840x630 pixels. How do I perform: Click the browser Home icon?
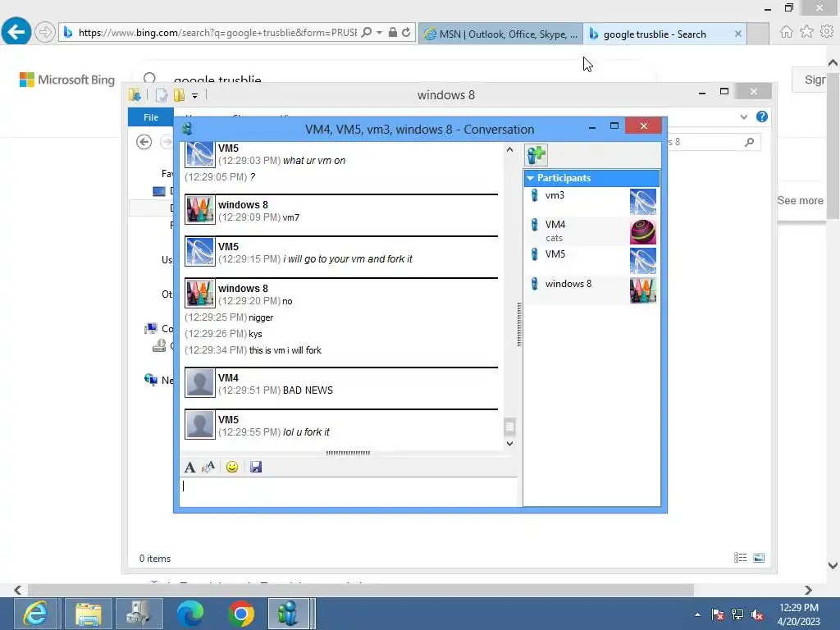(x=787, y=32)
